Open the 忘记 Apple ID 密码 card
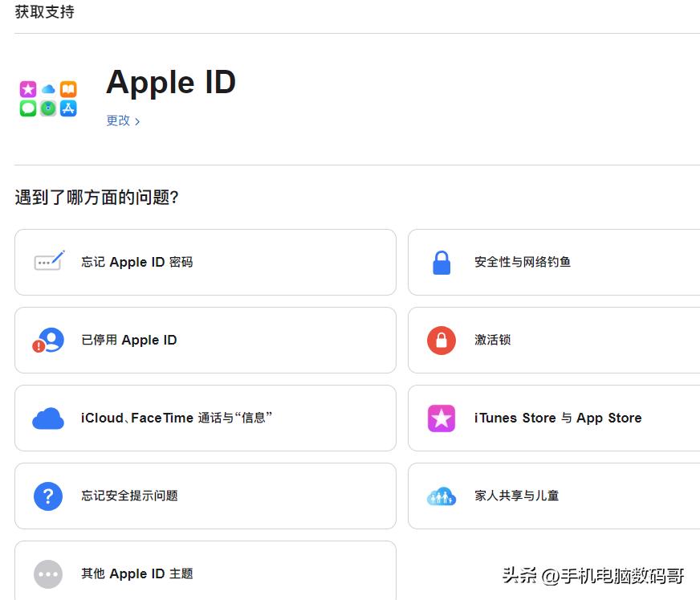The width and height of the screenshot is (700, 600). [x=206, y=261]
